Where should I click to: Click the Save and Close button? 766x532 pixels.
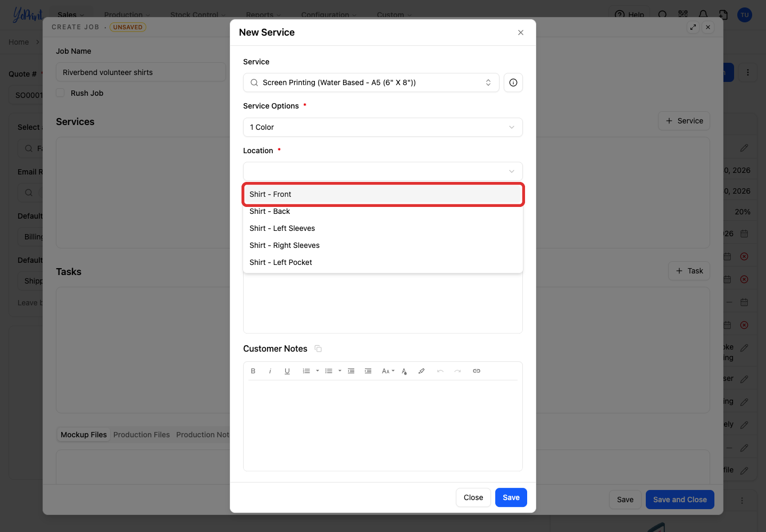point(680,500)
